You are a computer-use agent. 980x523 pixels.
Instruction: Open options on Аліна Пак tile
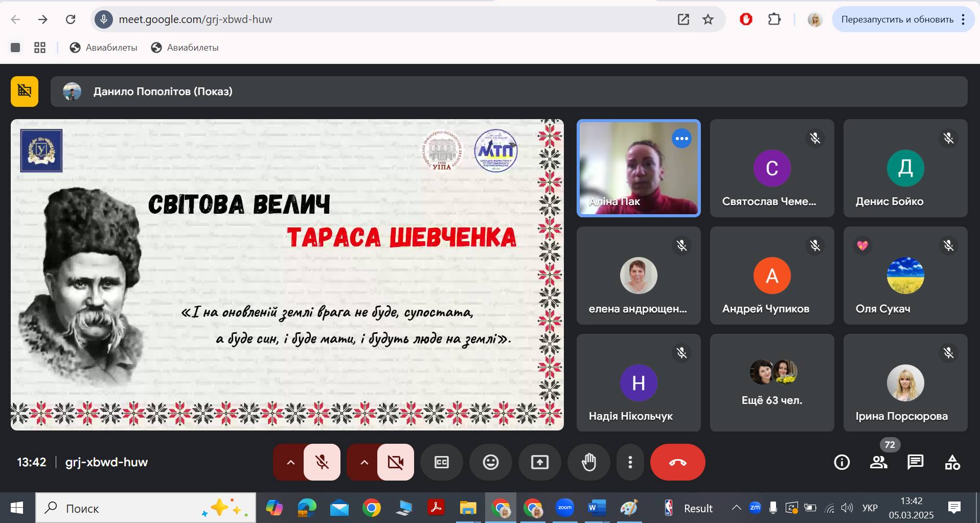pos(681,139)
